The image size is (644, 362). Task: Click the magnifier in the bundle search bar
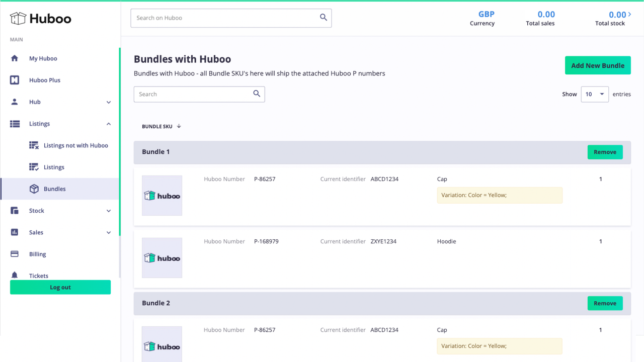(257, 94)
